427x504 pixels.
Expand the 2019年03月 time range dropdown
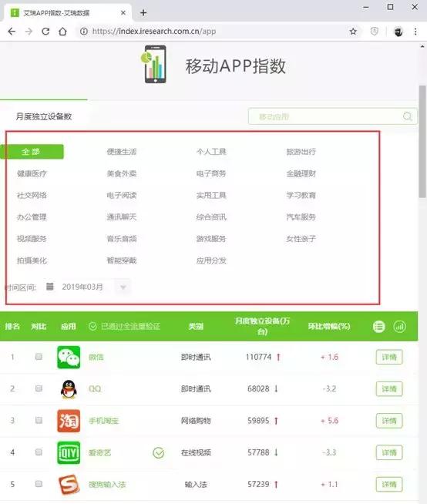pos(123,287)
